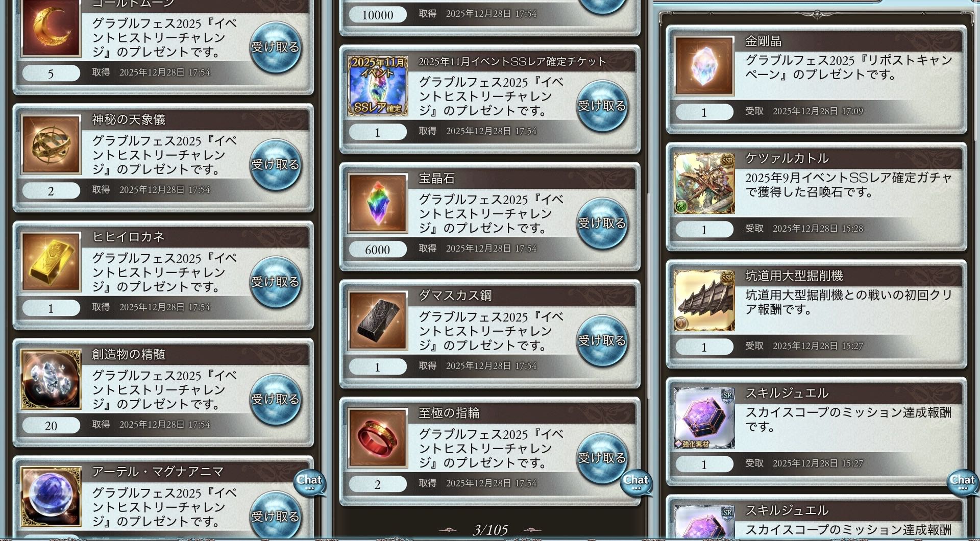The image size is (980, 541).
Task: Claim the ヒヒイロカネ with 受け取る button
Action: click(275, 282)
